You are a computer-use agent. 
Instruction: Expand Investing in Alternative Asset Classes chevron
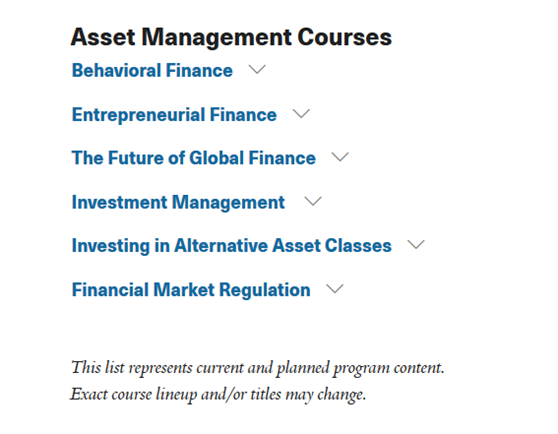416,244
